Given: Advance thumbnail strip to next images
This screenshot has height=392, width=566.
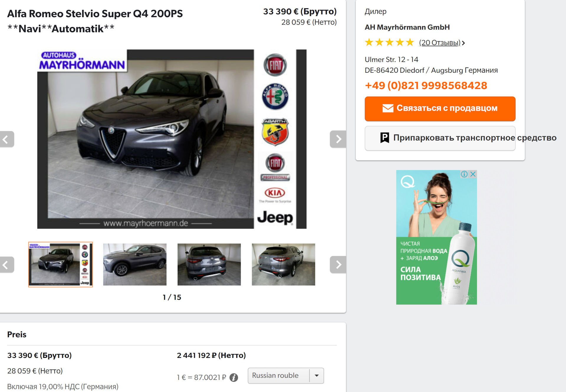Looking at the screenshot, I should (338, 265).
